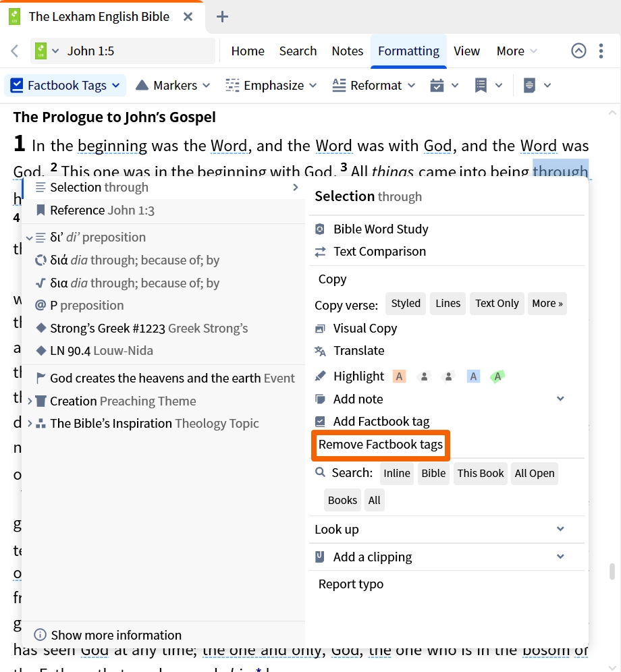Click Show more information
Image resolution: width=621 pixels, height=672 pixels.
click(107, 635)
